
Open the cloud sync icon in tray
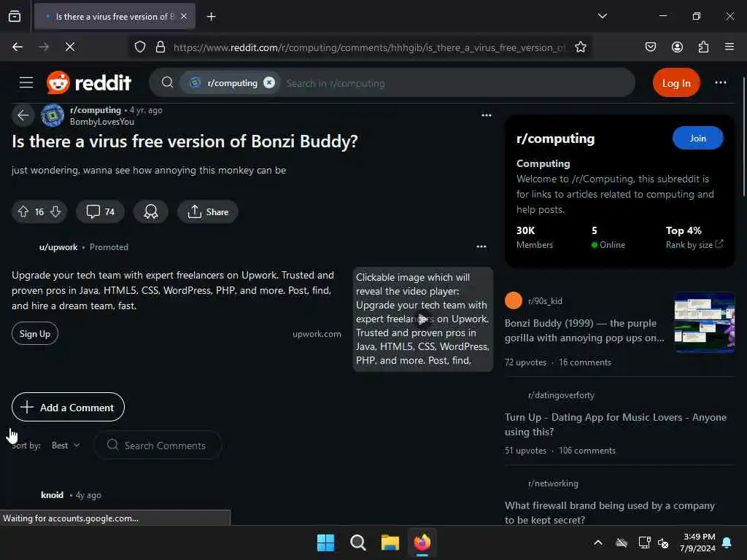pyautogui.click(x=622, y=542)
